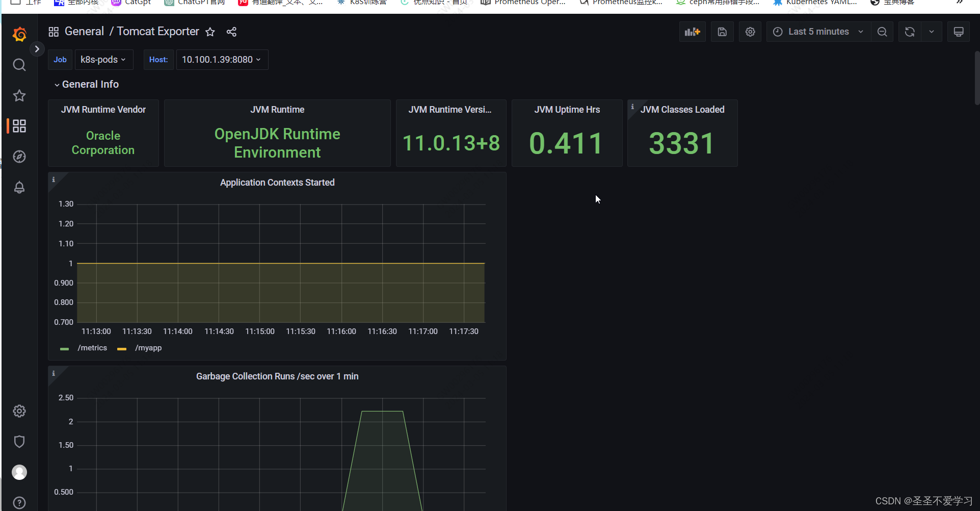Open the Host 10.100.1.39:8080 dropdown
This screenshot has width=980, height=511.
[x=222, y=60]
